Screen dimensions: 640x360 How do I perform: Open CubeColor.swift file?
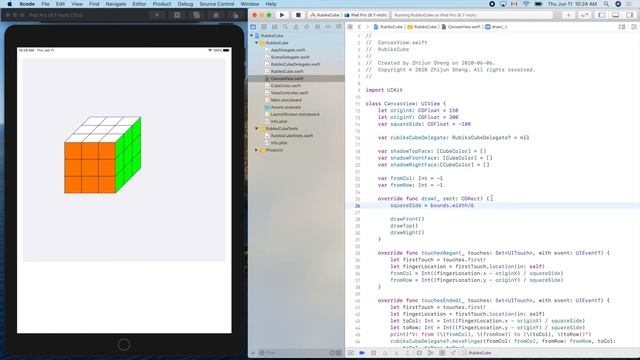click(285, 86)
